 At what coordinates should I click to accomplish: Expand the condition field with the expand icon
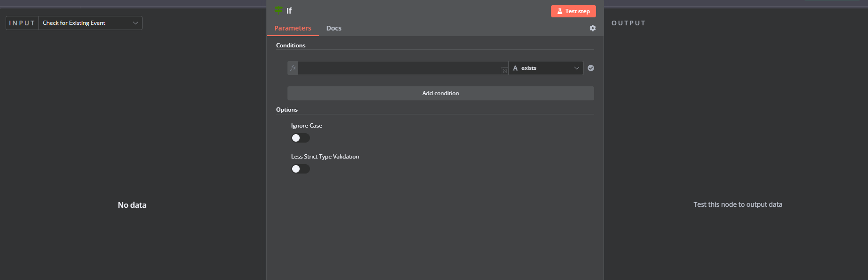coord(505,71)
